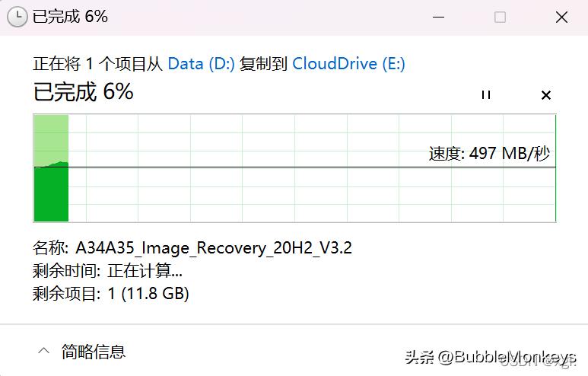Pause the file copy operation
Viewport: 588px width, 376px height.
point(485,94)
